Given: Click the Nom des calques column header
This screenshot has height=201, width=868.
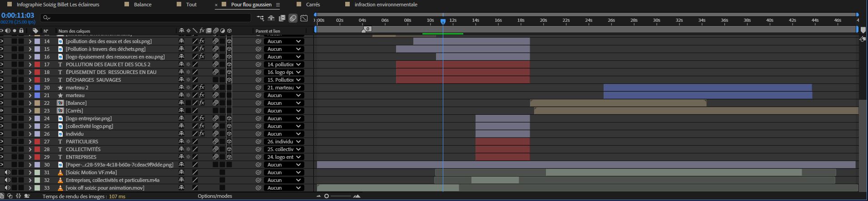Looking at the screenshot, I should tap(74, 31).
